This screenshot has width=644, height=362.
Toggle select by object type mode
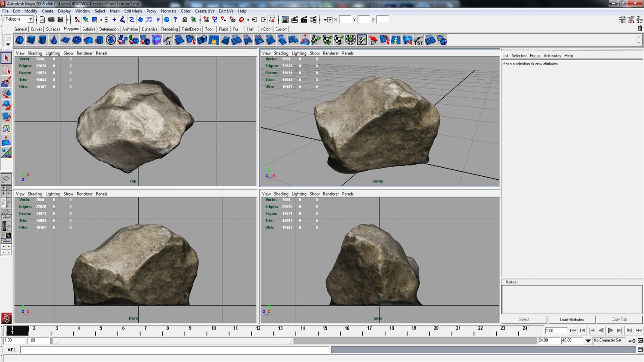(86, 19)
